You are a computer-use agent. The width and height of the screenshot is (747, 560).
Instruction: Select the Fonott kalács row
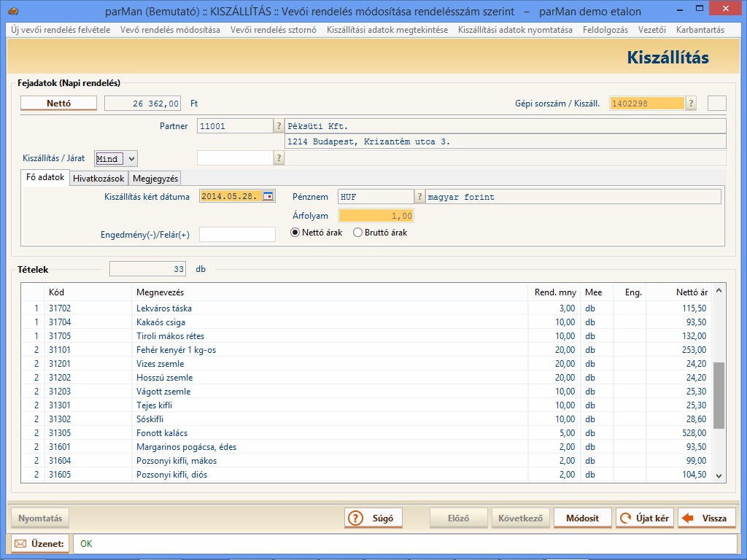point(367,433)
